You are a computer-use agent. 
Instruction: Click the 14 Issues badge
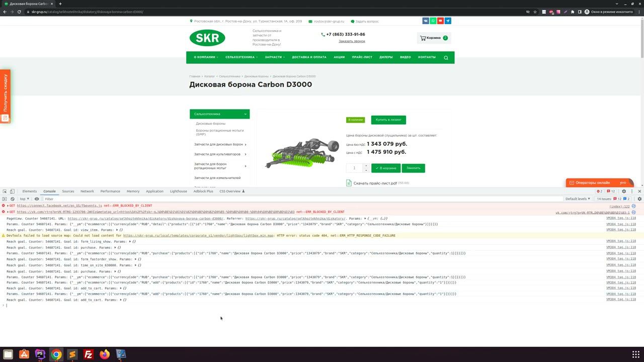click(x=613, y=199)
